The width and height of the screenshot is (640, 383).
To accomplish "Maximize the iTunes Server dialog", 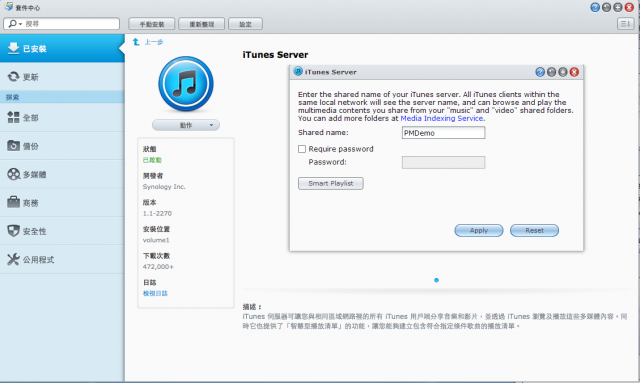I will click(563, 72).
